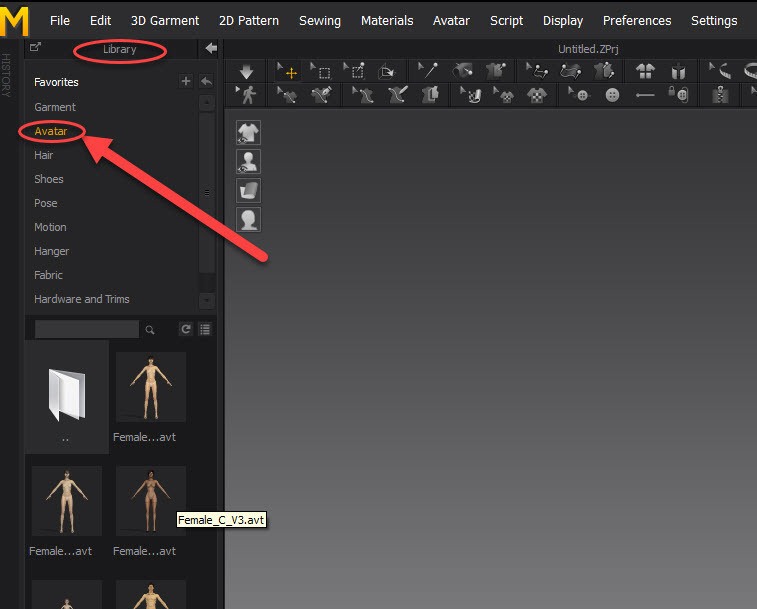Image resolution: width=757 pixels, height=609 pixels.
Task: Open avatar render style options
Action: point(248,219)
